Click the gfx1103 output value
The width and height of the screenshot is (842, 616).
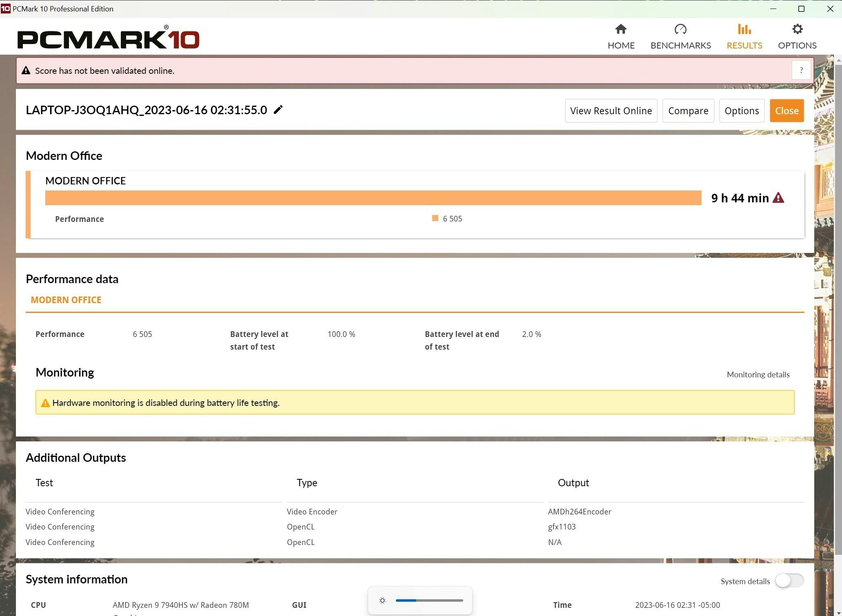click(562, 527)
